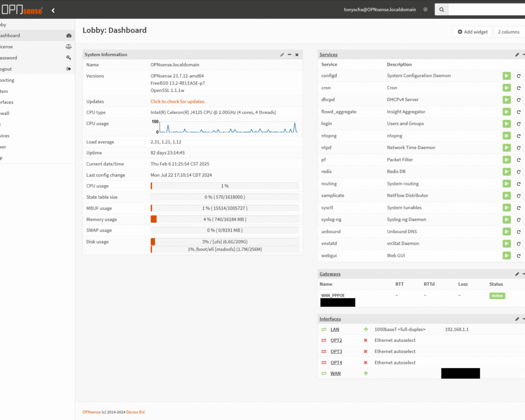Restart the webgui service
This screenshot has height=420, width=525.
[518, 256]
